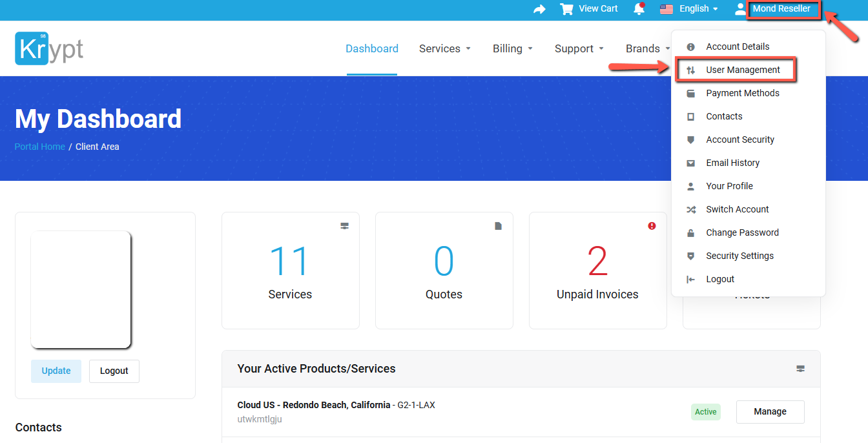Screen dimensions: 868x443
Task: Expand the Brands navigation menu
Action: tap(648, 48)
